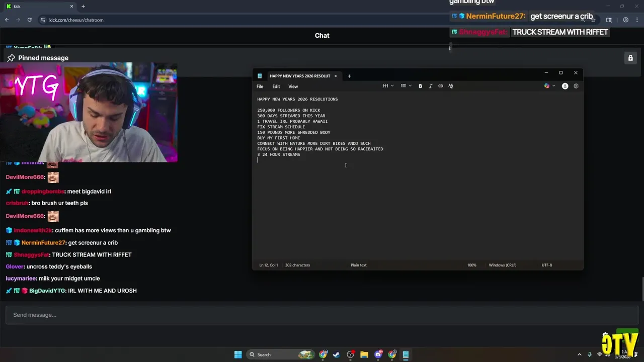The image size is (644, 362).
Task: Click the Windows (CRLF) line ending indicator
Action: [x=503, y=265]
